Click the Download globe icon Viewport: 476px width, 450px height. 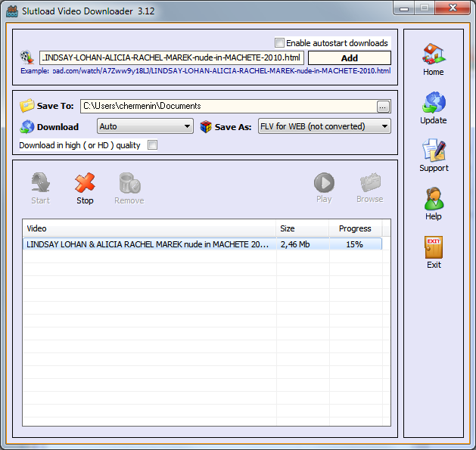coord(27,126)
